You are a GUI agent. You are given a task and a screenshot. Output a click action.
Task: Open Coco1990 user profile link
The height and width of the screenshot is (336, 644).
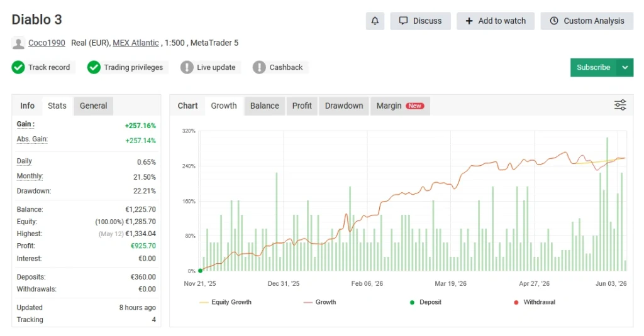(x=47, y=43)
